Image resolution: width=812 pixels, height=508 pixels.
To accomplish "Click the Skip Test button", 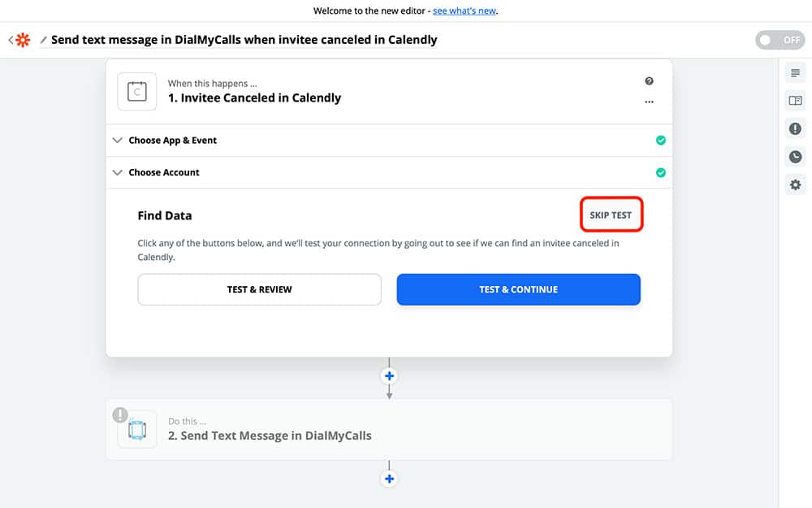I will point(611,215).
